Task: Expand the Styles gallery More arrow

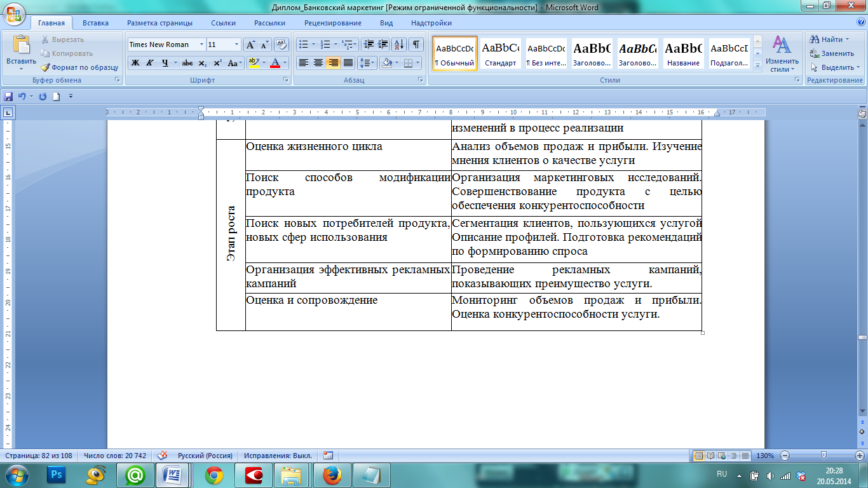Action: point(757,66)
